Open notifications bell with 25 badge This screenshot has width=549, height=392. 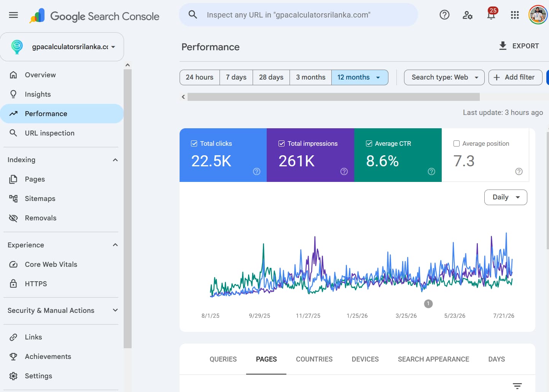(491, 14)
